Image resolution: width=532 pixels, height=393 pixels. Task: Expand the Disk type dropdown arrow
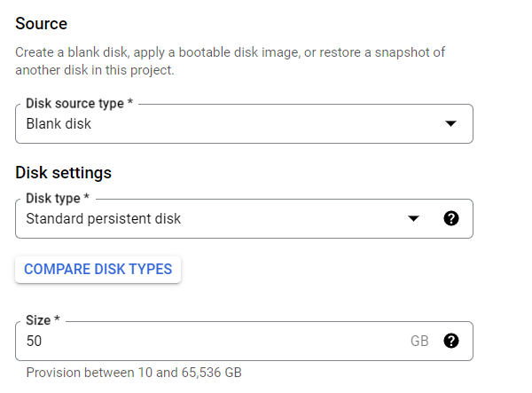click(413, 218)
